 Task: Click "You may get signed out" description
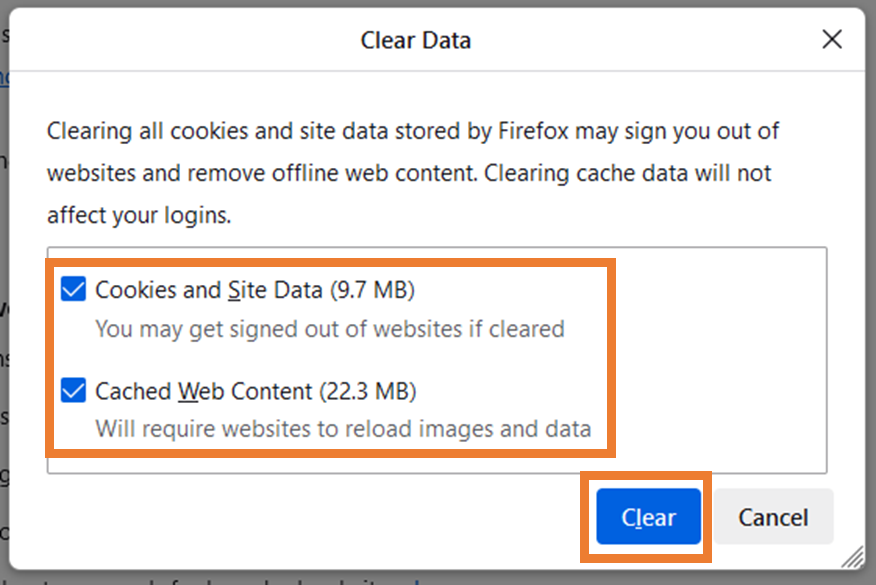[x=329, y=328]
